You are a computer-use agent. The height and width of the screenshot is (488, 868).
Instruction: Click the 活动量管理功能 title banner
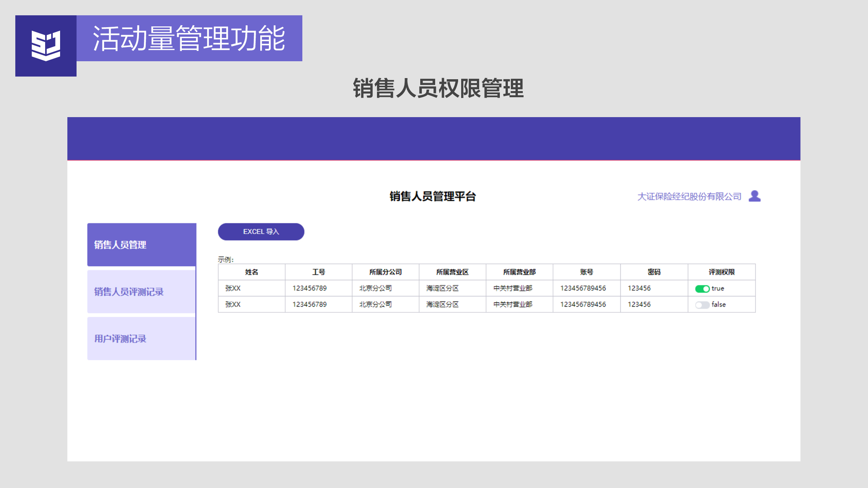[x=189, y=38]
